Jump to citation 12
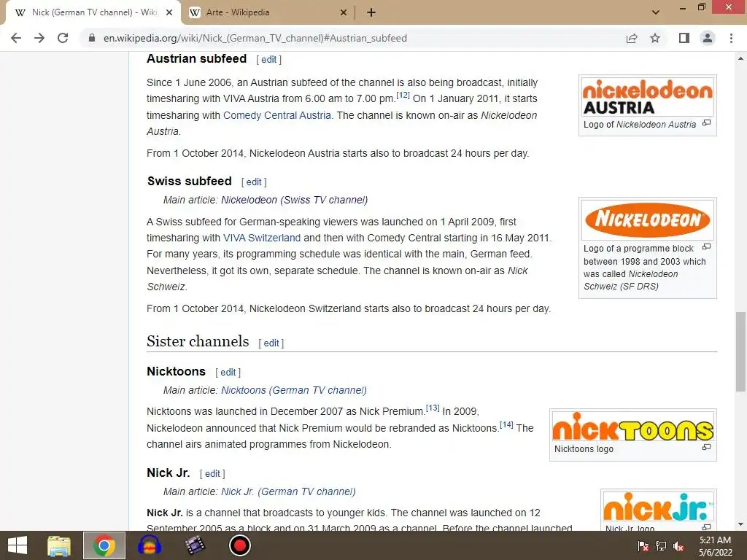The height and width of the screenshot is (560, 747). pos(403,96)
